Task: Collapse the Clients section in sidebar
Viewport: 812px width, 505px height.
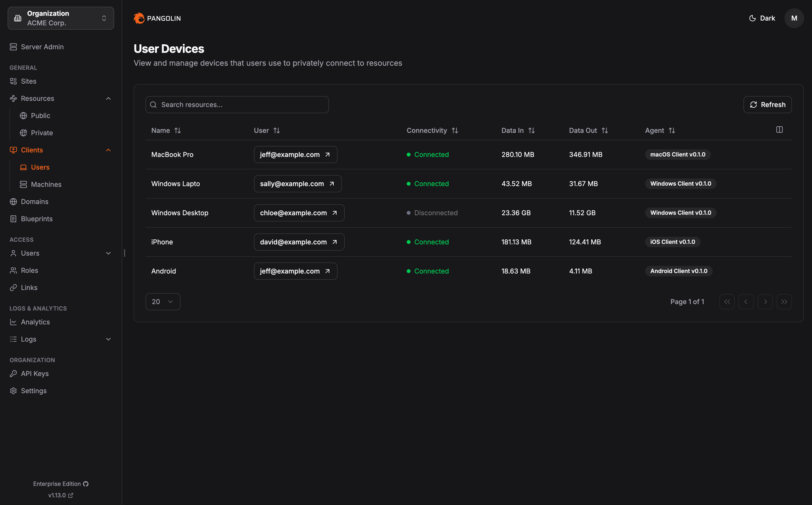Action: point(108,150)
